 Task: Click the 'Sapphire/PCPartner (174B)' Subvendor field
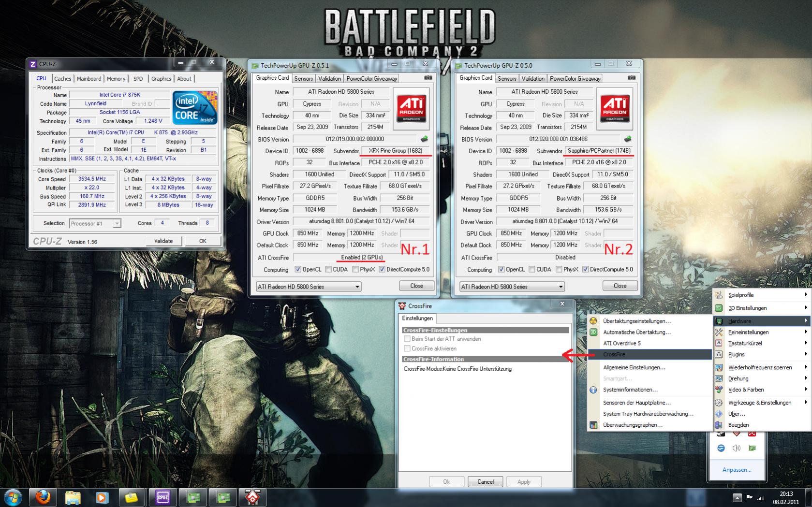599,151
